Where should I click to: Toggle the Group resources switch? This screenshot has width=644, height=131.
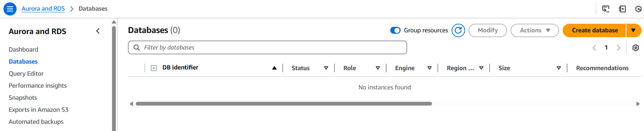click(395, 30)
